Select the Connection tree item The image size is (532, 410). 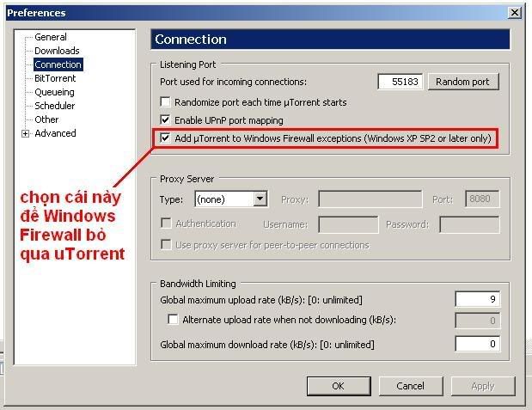click(x=58, y=64)
